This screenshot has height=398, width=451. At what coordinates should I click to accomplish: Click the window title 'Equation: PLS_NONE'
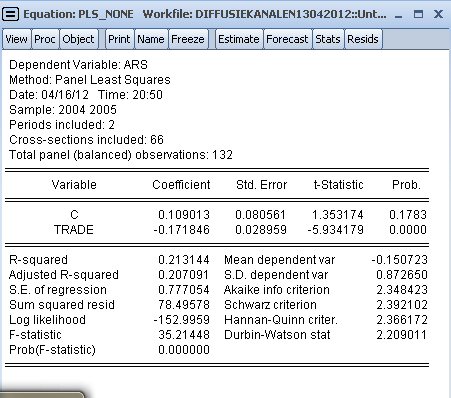coord(78,15)
